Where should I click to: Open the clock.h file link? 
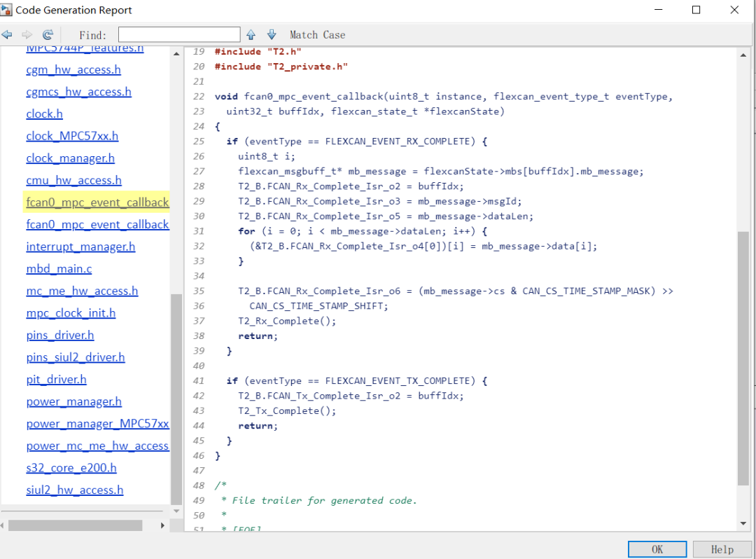(44, 113)
